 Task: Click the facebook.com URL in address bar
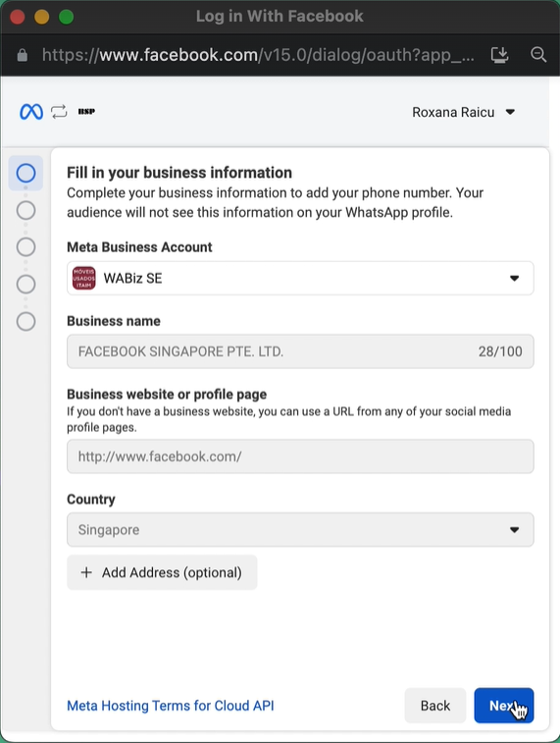[258, 55]
